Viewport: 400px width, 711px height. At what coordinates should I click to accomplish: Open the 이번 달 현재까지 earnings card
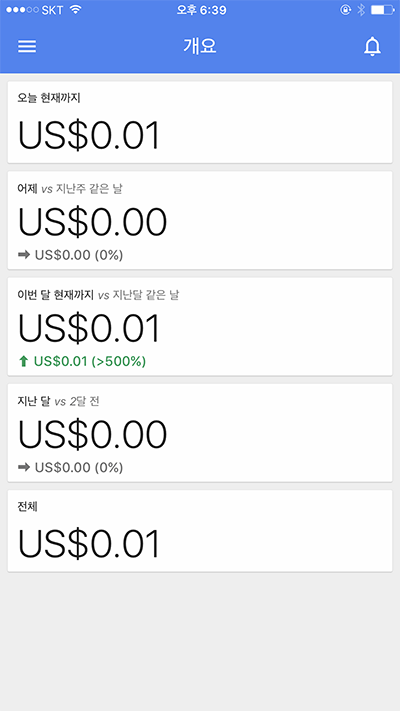click(200, 326)
